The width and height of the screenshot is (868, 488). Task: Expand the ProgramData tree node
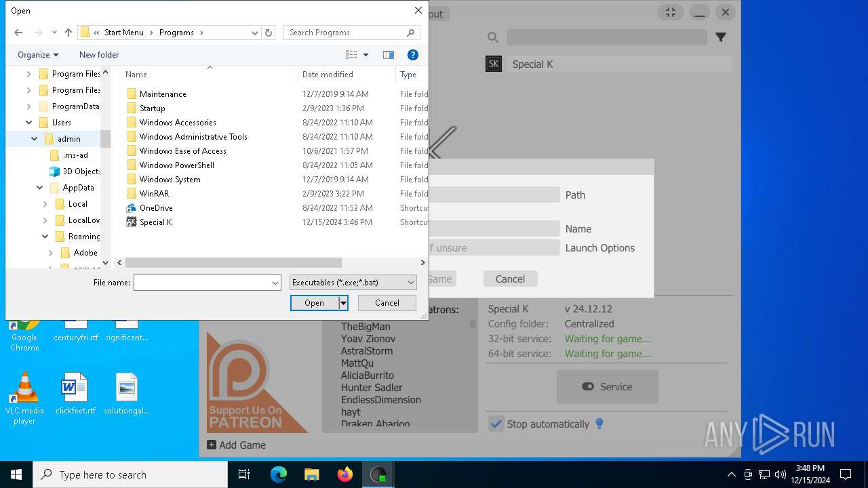[x=28, y=106]
